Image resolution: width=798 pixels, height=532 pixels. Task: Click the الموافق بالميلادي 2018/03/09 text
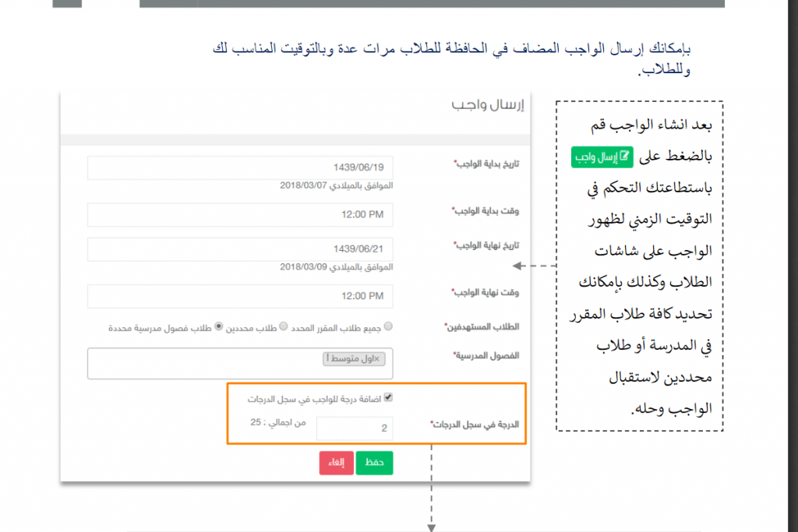point(337,267)
